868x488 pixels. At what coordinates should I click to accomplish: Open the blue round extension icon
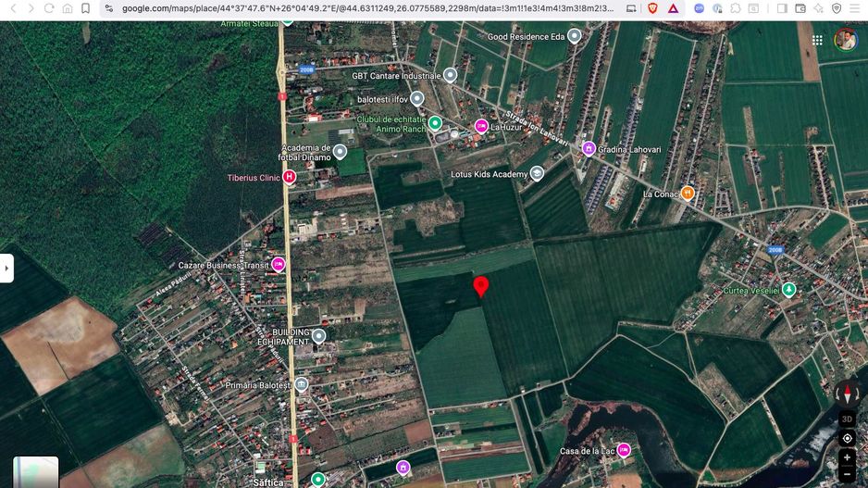[x=700, y=8]
